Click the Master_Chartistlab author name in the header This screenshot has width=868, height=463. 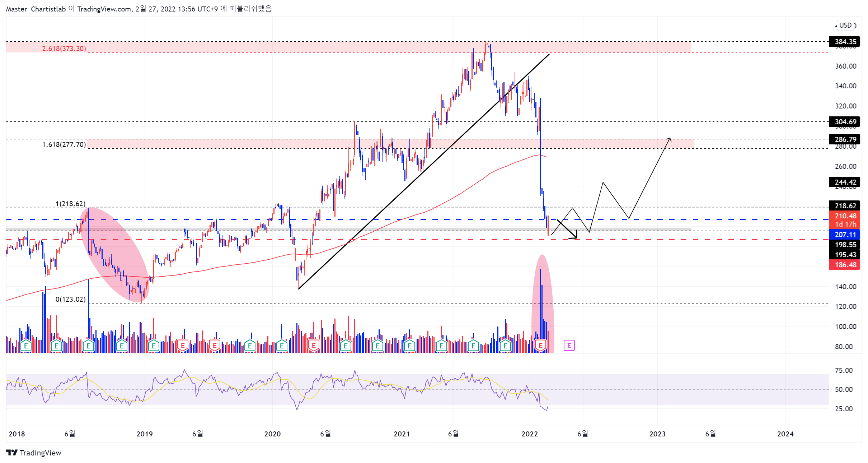[36, 9]
